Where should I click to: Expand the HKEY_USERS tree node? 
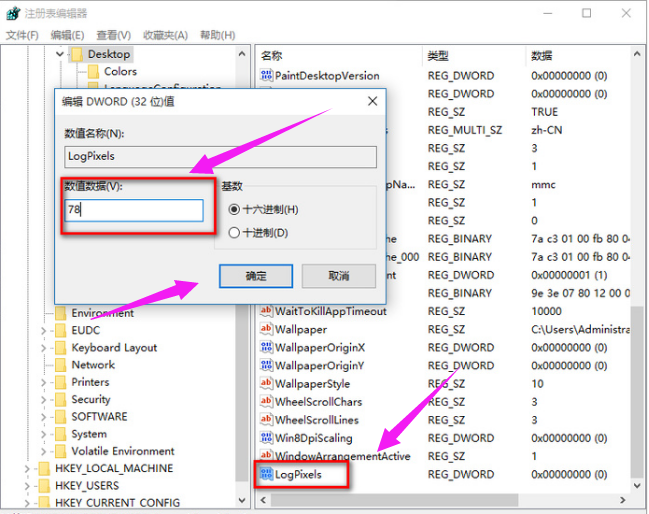pyautogui.click(x=27, y=486)
